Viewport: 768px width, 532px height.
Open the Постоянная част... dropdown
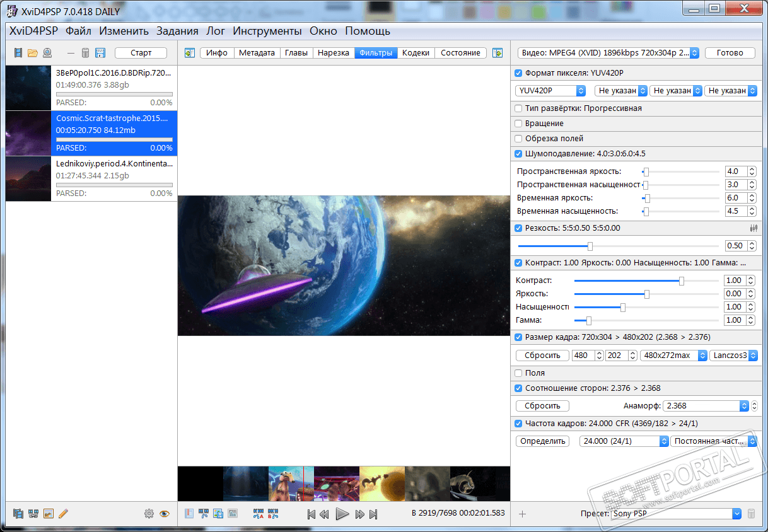pos(713,441)
